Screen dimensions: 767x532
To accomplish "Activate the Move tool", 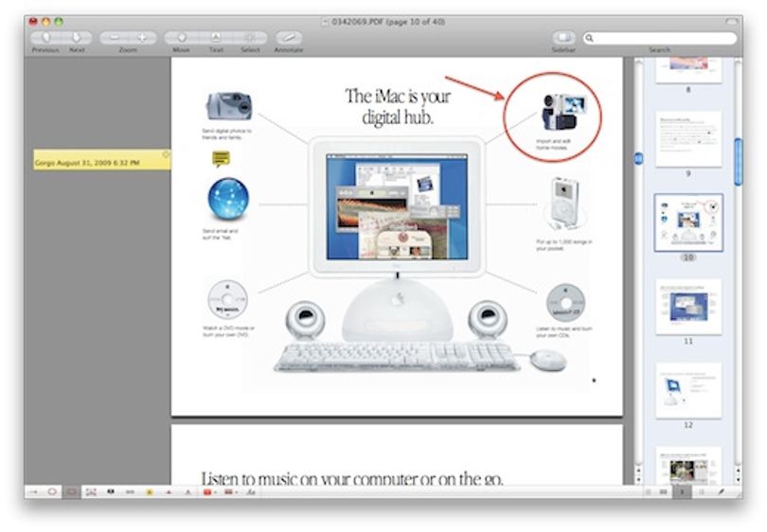I will point(182,38).
